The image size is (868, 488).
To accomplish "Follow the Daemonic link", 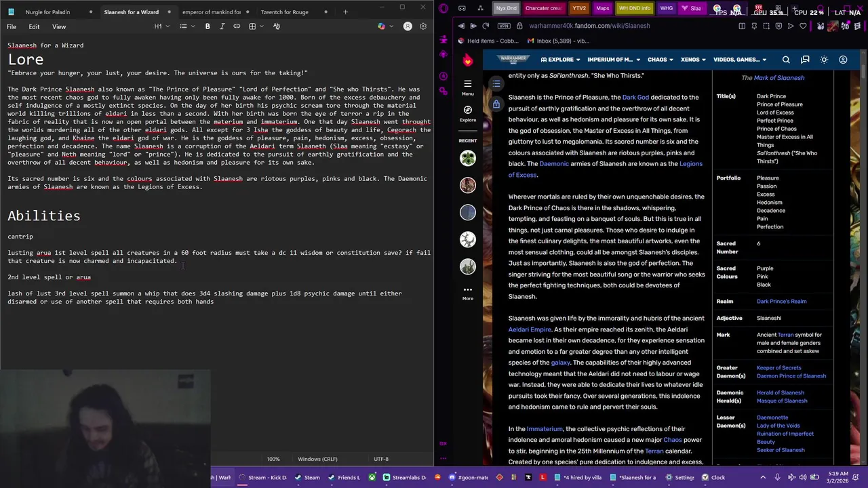I will pyautogui.click(x=554, y=163).
